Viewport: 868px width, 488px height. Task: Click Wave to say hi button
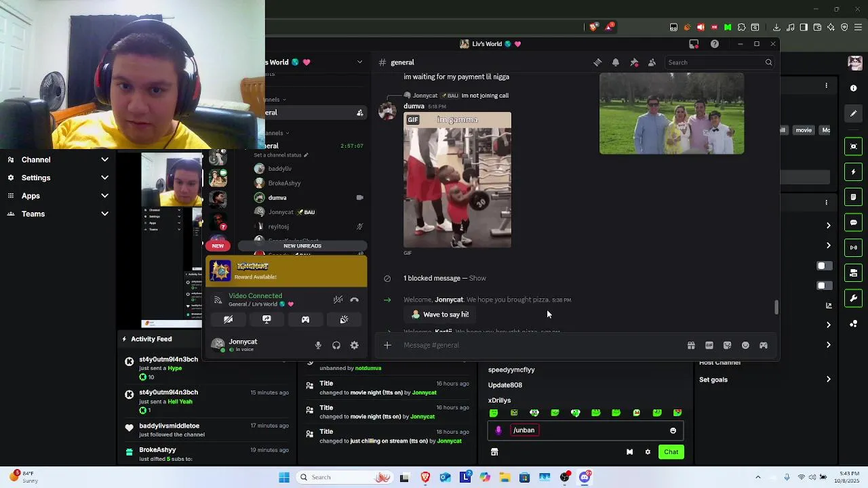441,314
